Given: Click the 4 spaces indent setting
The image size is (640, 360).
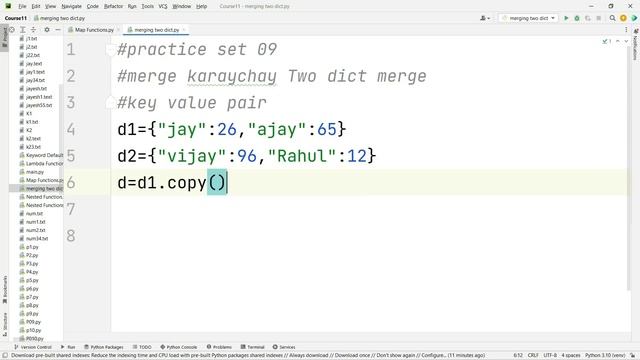Looking at the screenshot, I should click(x=571, y=356).
